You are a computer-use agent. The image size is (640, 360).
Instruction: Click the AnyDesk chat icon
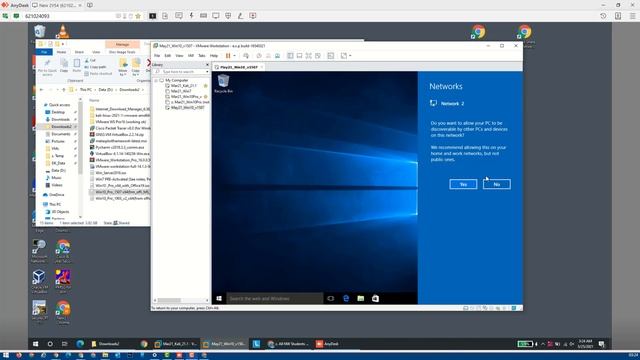point(179,16)
